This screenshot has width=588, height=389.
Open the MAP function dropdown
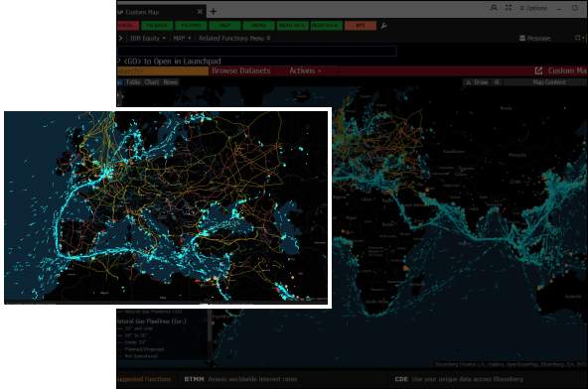point(182,39)
